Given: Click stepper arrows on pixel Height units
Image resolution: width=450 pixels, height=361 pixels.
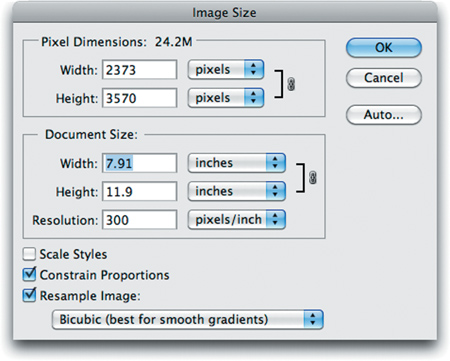Looking at the screenshot, I should 254,98.
